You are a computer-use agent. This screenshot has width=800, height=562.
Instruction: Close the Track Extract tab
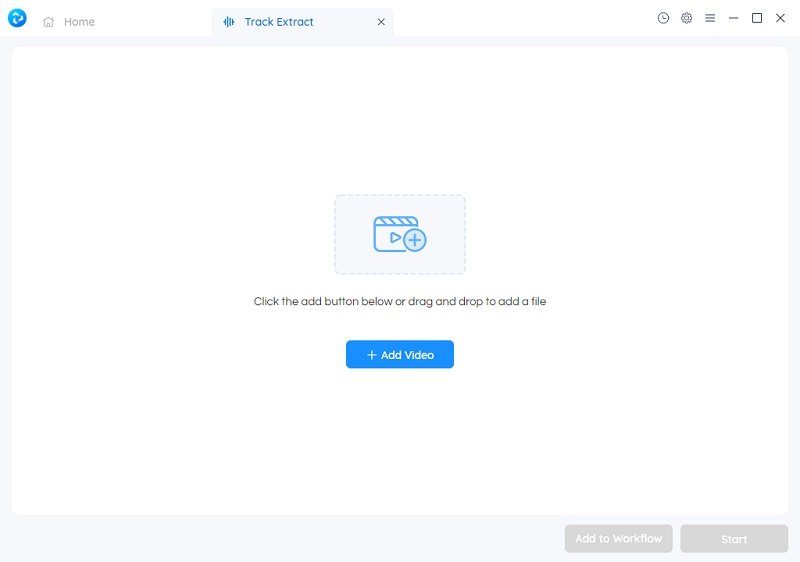point(381,22)
